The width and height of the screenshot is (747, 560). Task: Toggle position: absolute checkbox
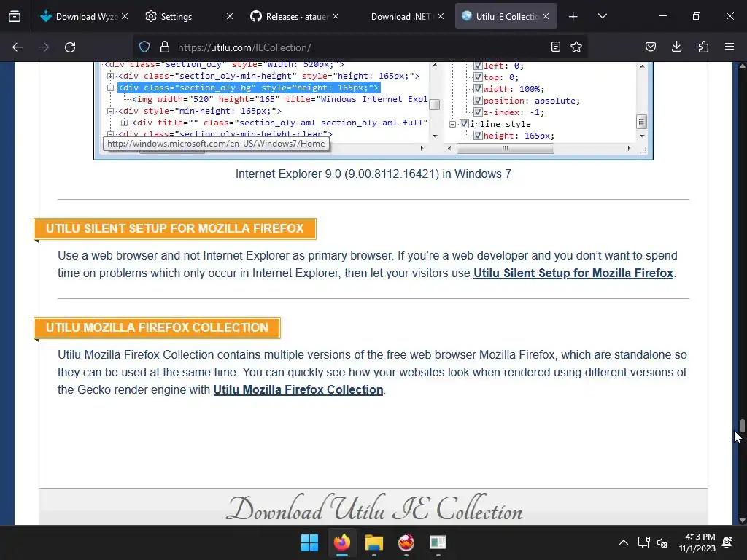pyautogui.click(x=478, y=101)
